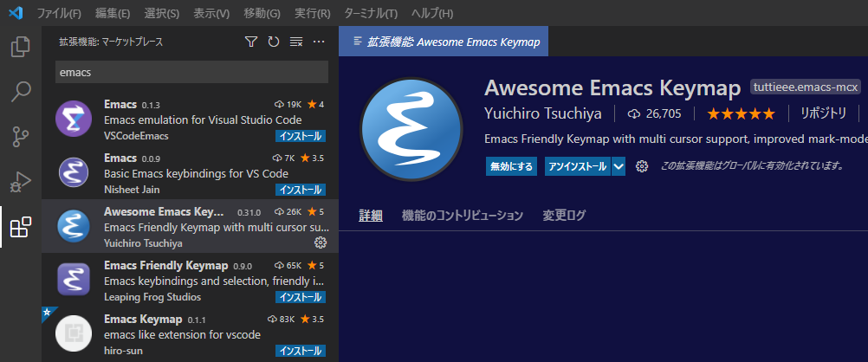The width and height of the screenshot is (868, 362).
Task: Click the アンインストール button
Action: click(578, 166)
